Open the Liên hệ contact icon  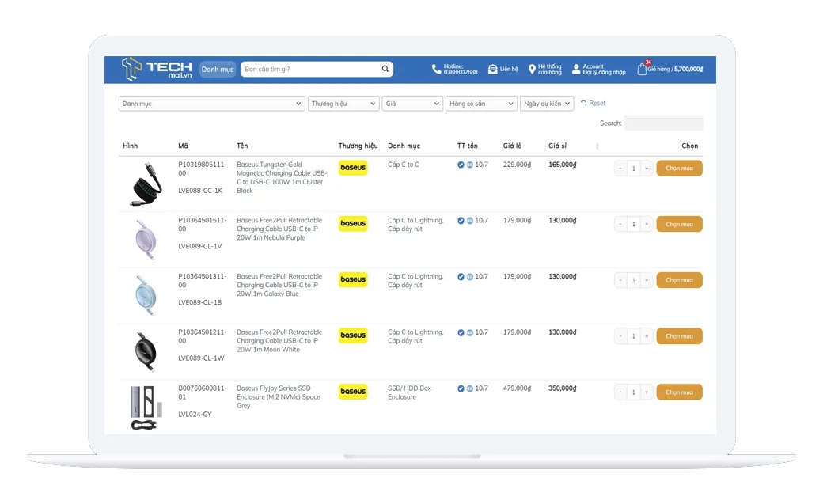[x=492, y=70]
